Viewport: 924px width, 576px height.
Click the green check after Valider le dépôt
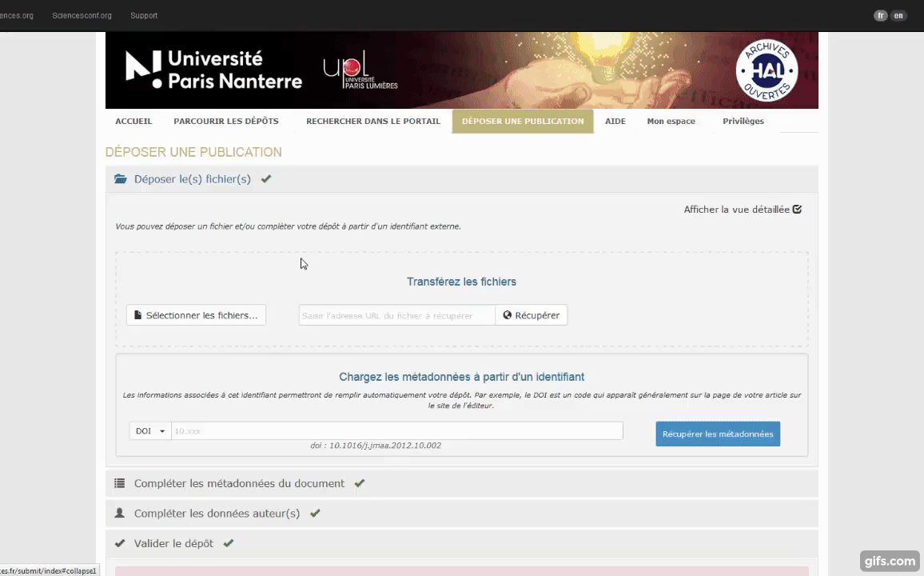click(229, 543)
